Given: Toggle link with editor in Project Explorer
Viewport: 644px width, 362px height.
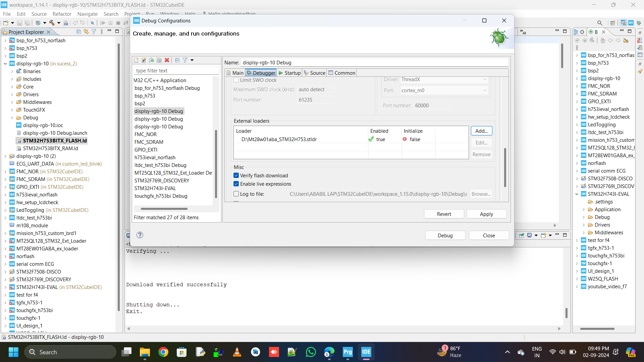Looking at the screenshot, I should (86, 31).
